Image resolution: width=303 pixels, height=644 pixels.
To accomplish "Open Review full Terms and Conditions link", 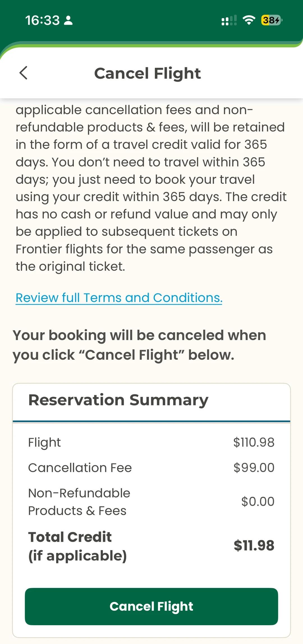I will coord(119,298).
